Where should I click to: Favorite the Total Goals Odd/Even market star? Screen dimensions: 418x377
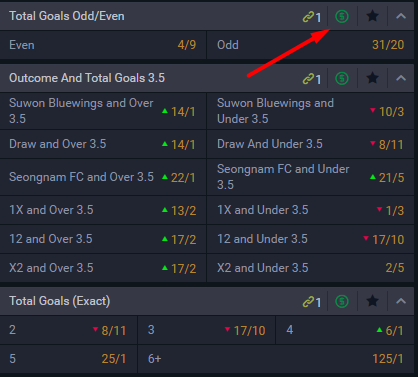(372, 16)
